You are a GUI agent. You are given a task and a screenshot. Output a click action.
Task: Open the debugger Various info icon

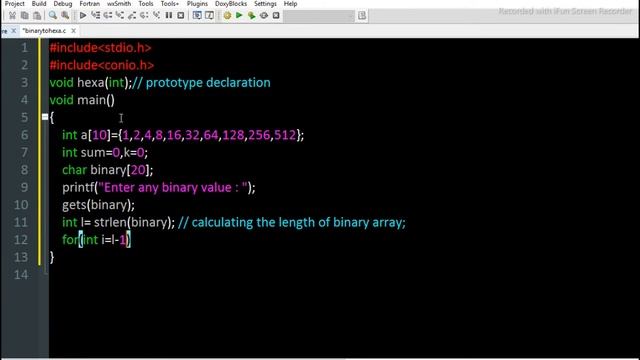click(x=209, y=16)
